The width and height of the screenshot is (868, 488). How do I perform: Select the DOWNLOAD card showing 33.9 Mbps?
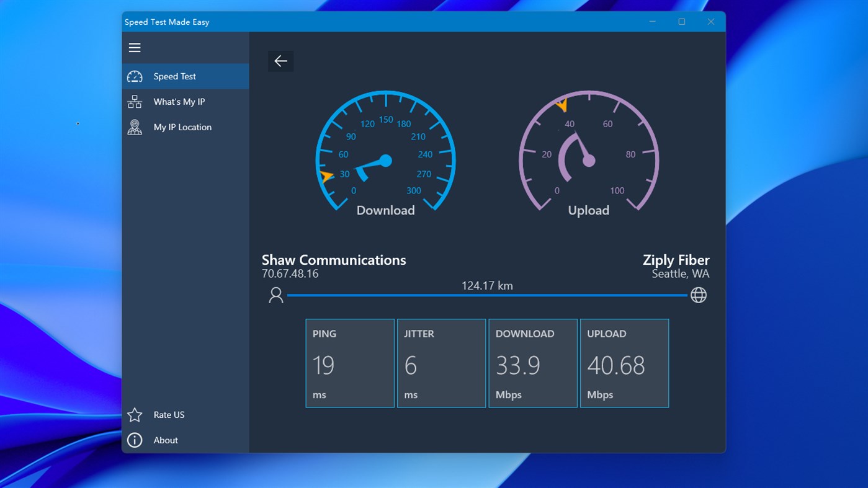(x=532, y=363)
